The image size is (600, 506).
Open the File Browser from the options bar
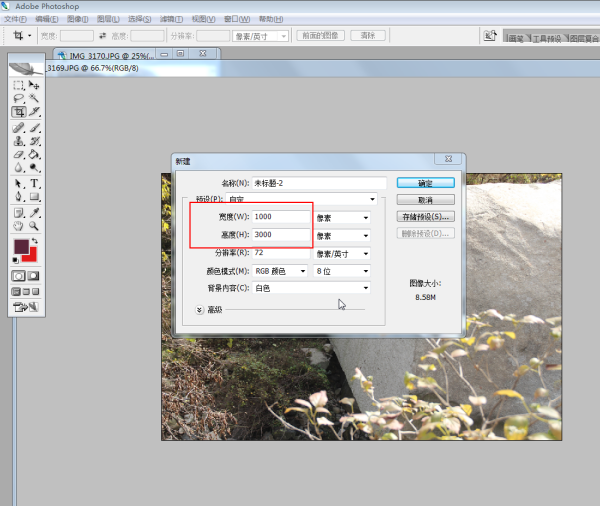(x=490, y=36)
